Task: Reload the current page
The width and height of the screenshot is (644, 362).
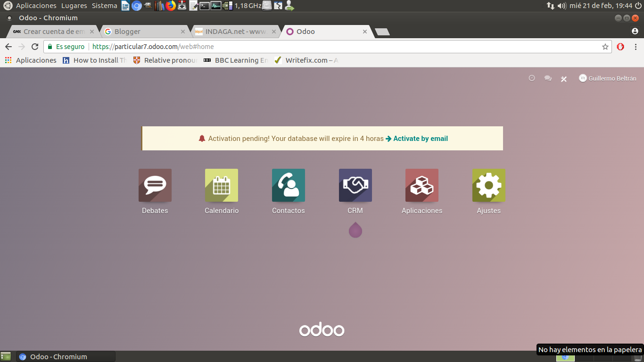Action: coord(35,47)
